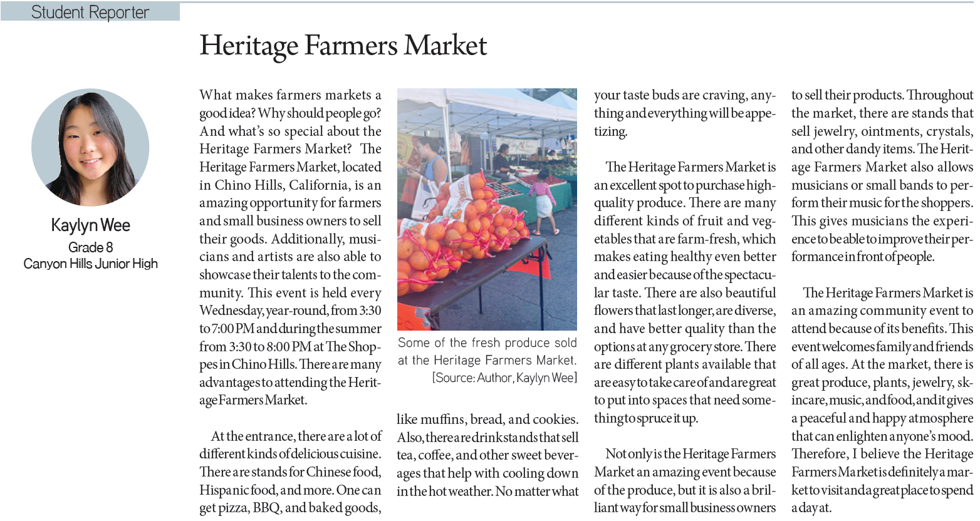Click the source credit under the photo
Screen dimensions: 980x521
[504, 378]
